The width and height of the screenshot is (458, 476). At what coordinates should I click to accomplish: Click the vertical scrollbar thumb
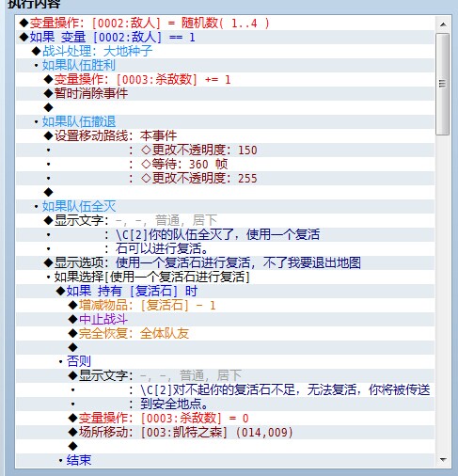pyautogui.click(x=443, y=84)
